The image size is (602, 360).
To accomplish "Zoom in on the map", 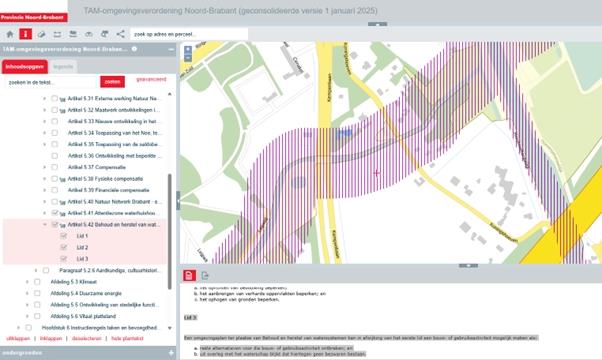I will (188, 50).
